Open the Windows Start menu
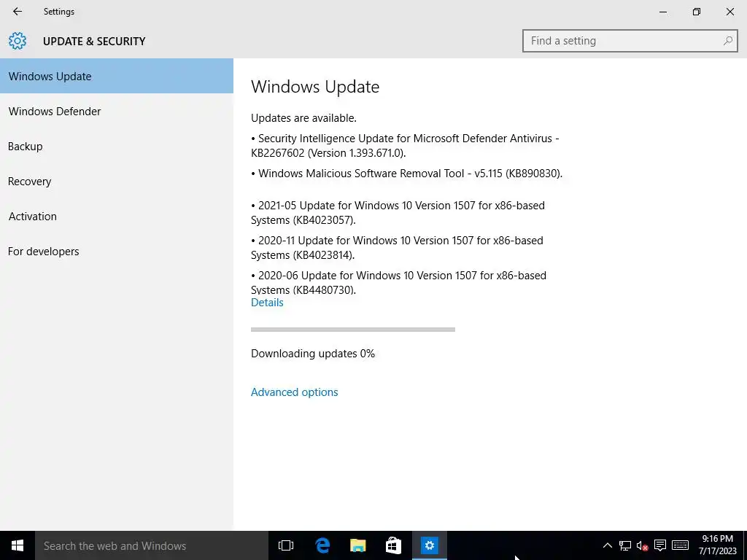Viewport: 747px width, 560px height. pos(18,545)
